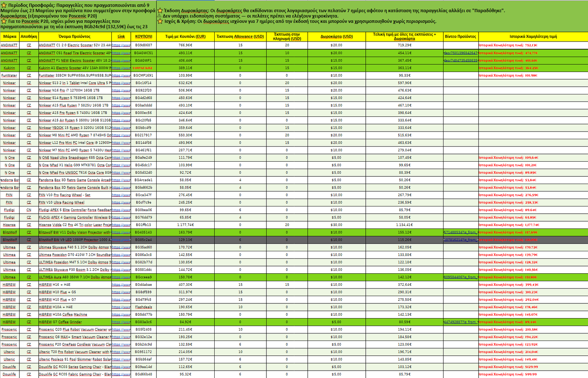Open the ANGWATT C1 2.0 Electric Scooter link
The image size is (588, 378).
pos(121,46)
